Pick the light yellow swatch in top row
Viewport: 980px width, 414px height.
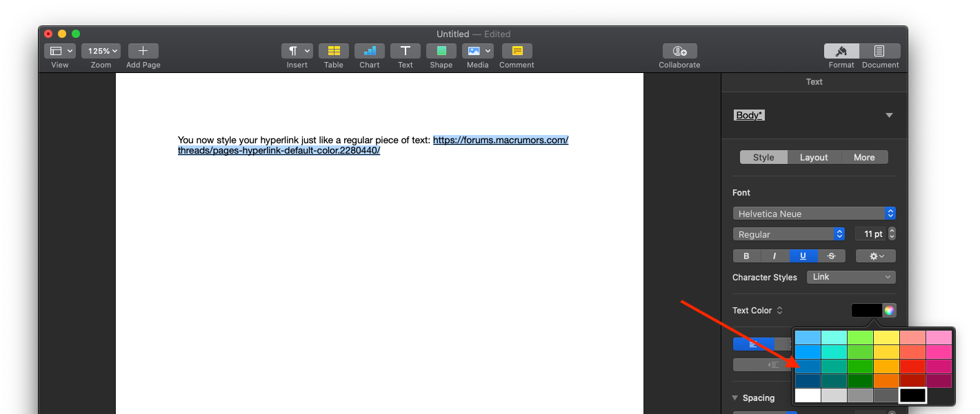point(886,338)
